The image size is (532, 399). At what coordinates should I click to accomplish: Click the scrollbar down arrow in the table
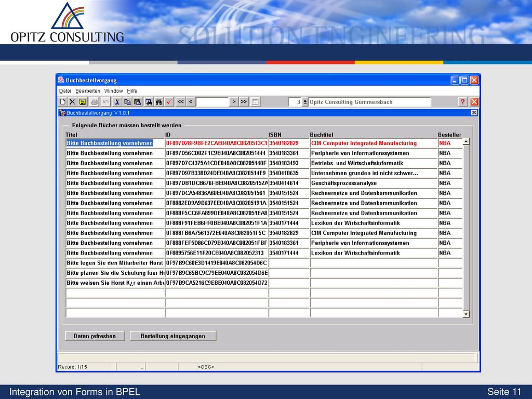click(x=466, y=314)
